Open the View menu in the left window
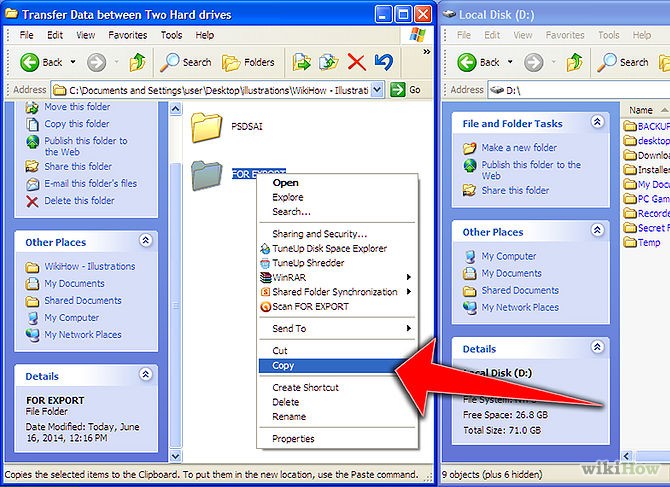 [85, 35]
